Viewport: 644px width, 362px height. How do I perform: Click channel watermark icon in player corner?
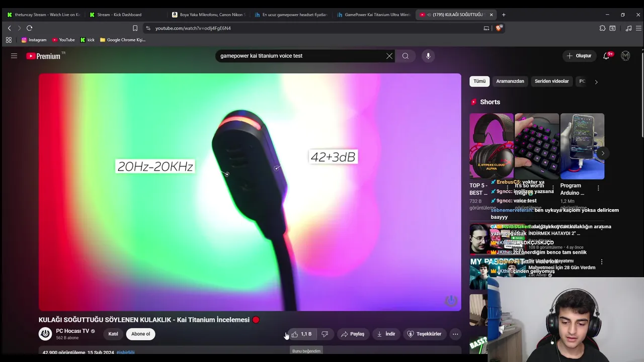(x=451, y=301)
